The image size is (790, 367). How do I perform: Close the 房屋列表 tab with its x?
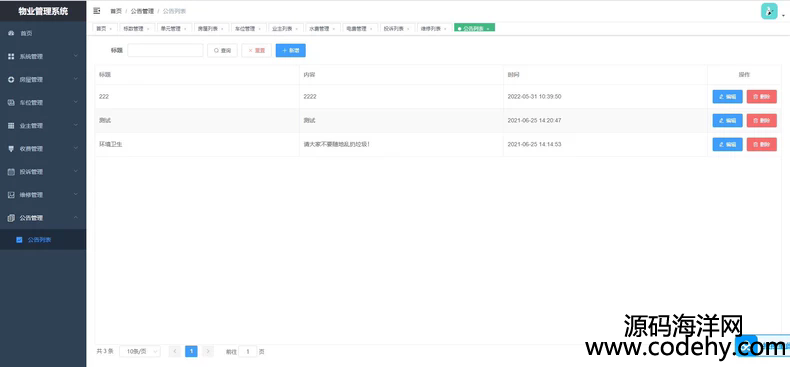click(222, 29)
